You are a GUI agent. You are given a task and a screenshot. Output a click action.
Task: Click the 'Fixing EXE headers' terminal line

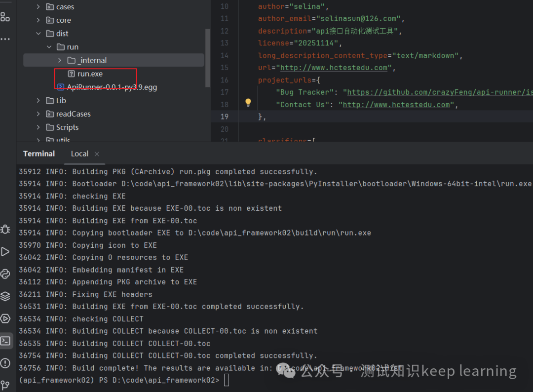pyautogui.click(x=85, y=294)
